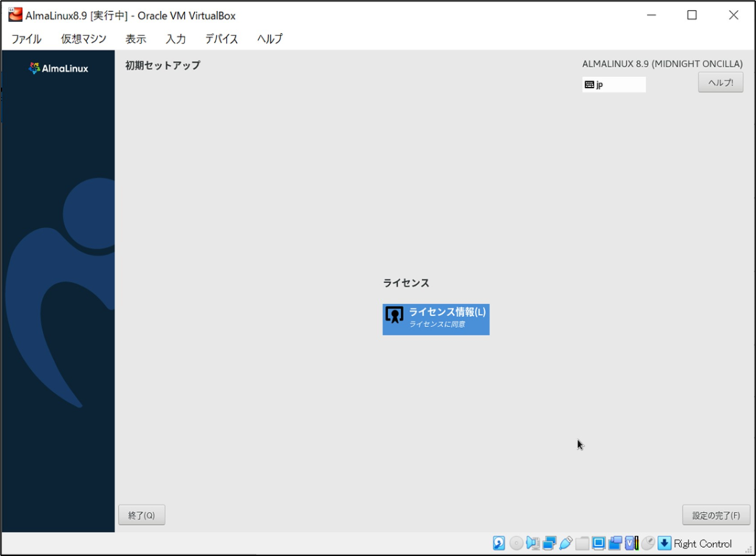The image size is (756, 556).
Task: Open the ライセンス情報 license item
Action: (436, 319)
